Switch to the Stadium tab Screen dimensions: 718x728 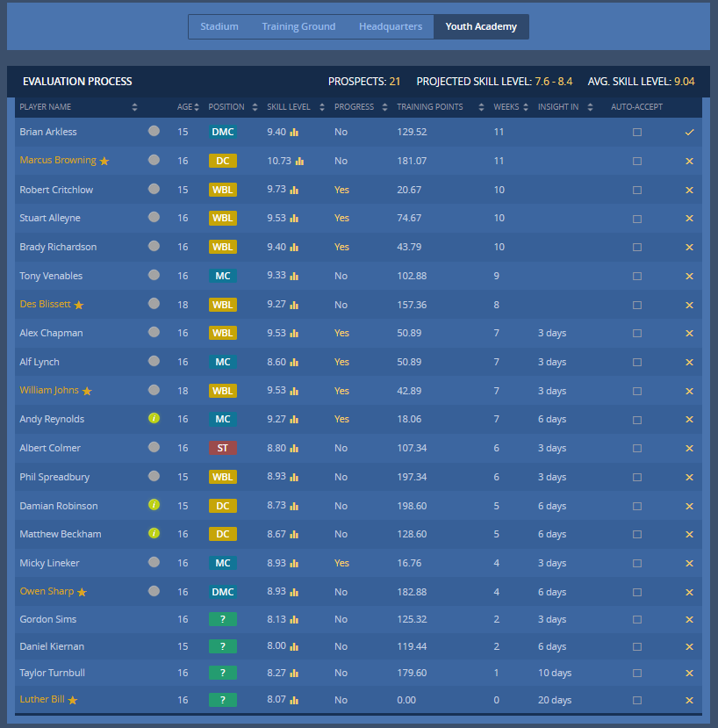[x=219, y=26]
